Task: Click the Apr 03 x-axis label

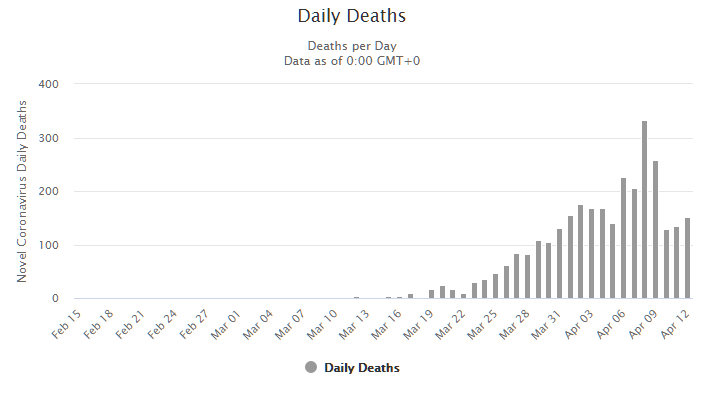Action: pos(579,324)
